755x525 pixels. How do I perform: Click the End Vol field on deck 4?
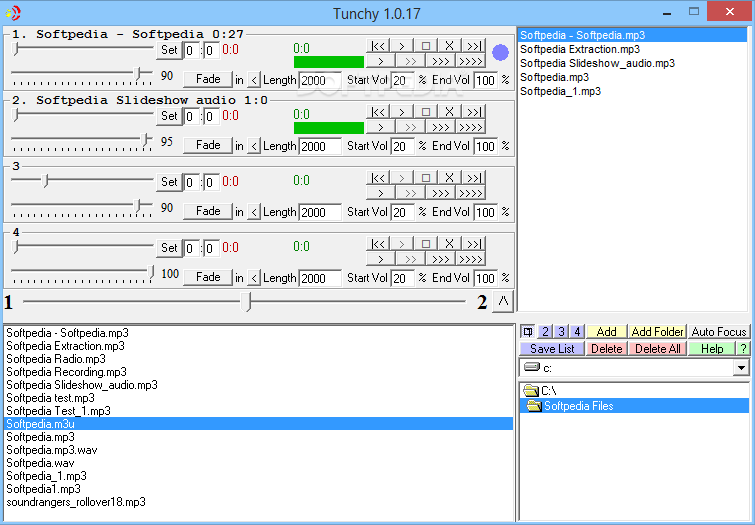click(x=486, y=278)
